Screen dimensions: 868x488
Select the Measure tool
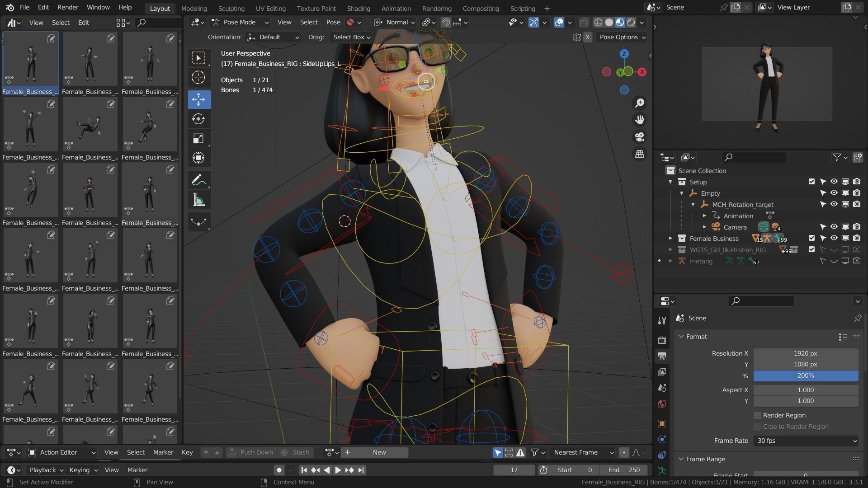click(x=198, y=199)
